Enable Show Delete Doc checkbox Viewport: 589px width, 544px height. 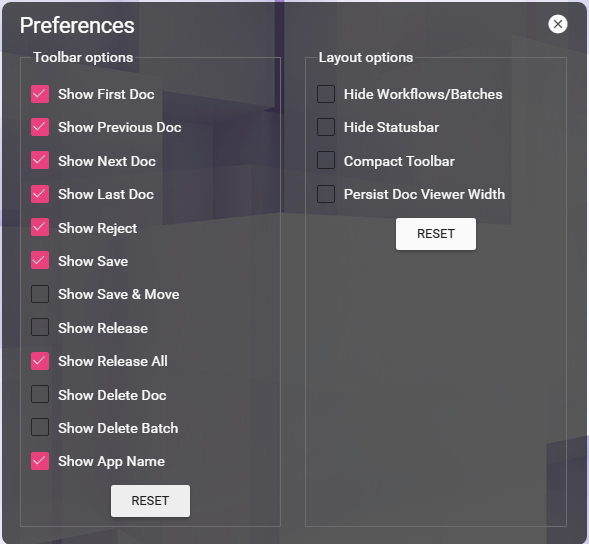click(x=40, y=394)
